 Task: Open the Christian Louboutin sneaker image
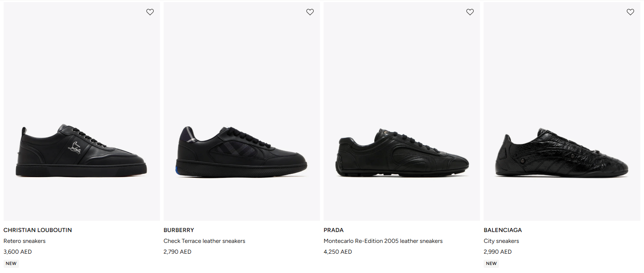coord(82,151)
